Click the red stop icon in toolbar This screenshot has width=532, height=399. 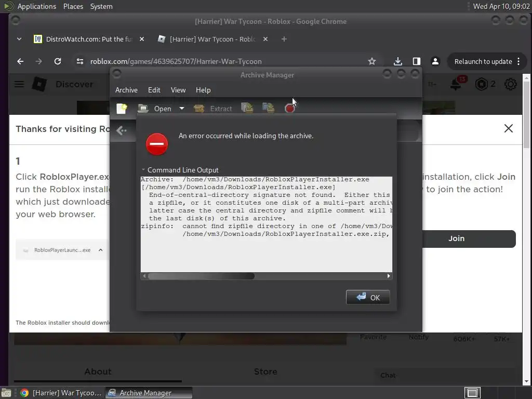point(289,109)
